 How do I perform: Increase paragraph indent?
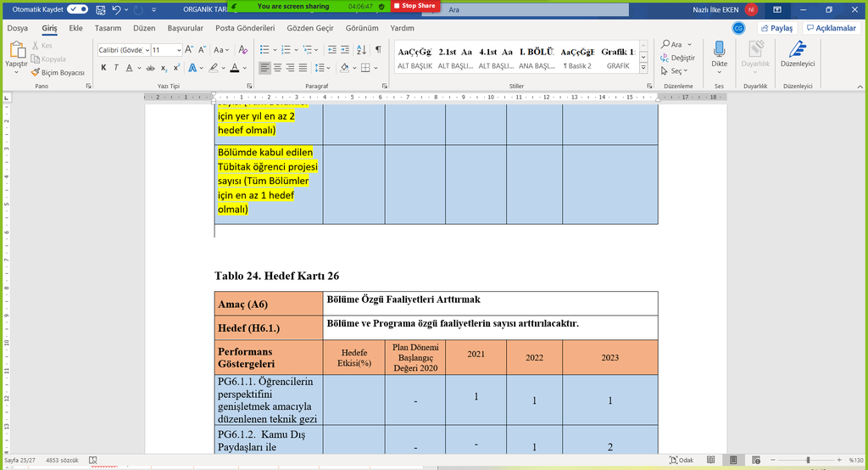click(x=345, y=50)
